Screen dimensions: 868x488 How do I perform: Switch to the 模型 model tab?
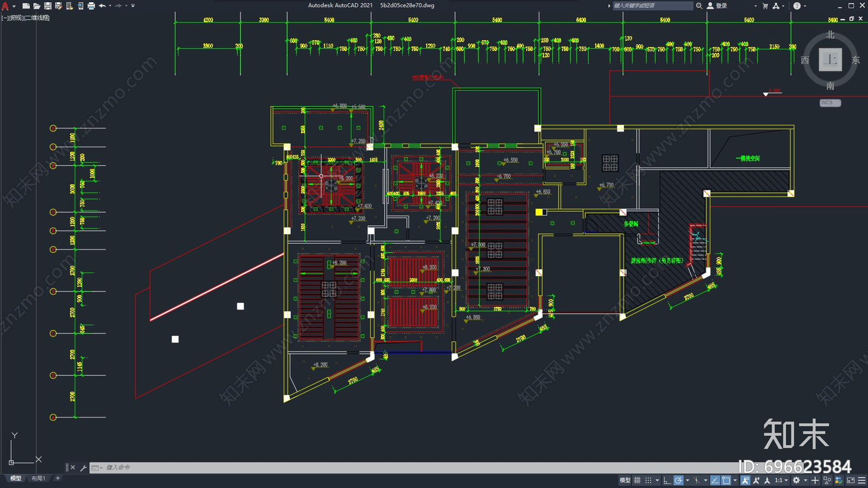coord(16,478)
